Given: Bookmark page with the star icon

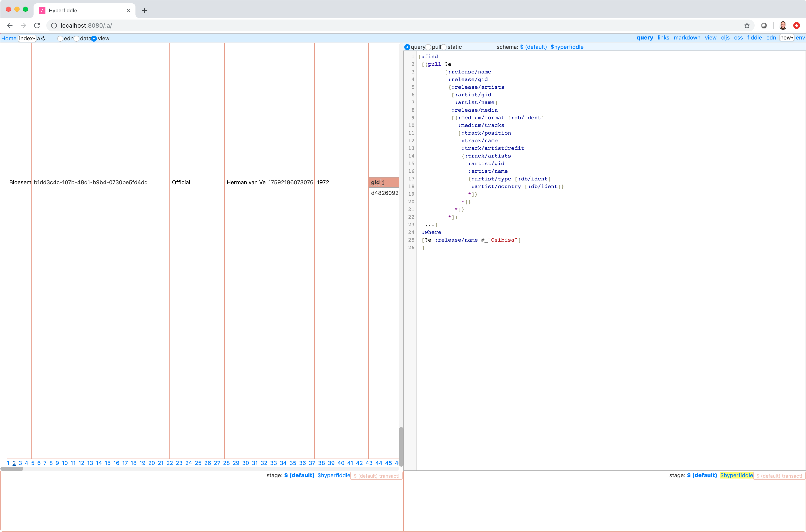Looking at the screenshot, I should (747, 25).
